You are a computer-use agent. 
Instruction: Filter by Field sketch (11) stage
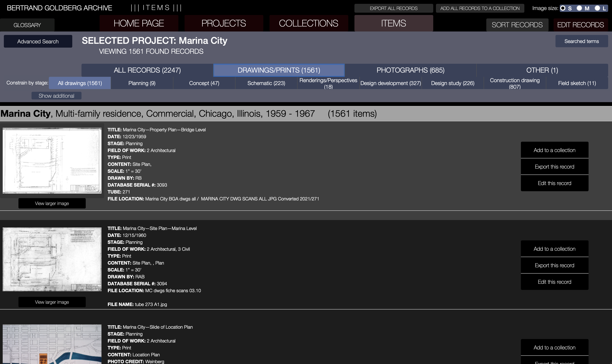[577, 83]
